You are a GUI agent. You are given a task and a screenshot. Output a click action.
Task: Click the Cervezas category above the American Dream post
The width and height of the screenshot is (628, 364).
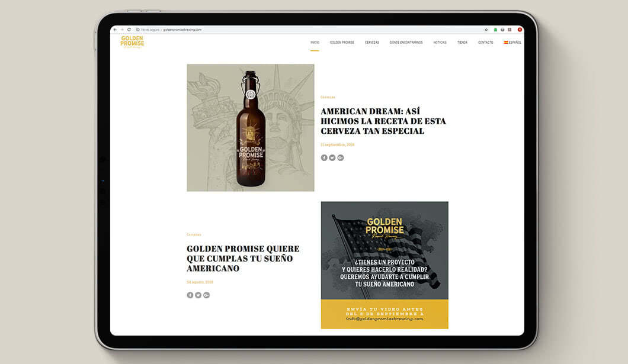pos(328,97)
